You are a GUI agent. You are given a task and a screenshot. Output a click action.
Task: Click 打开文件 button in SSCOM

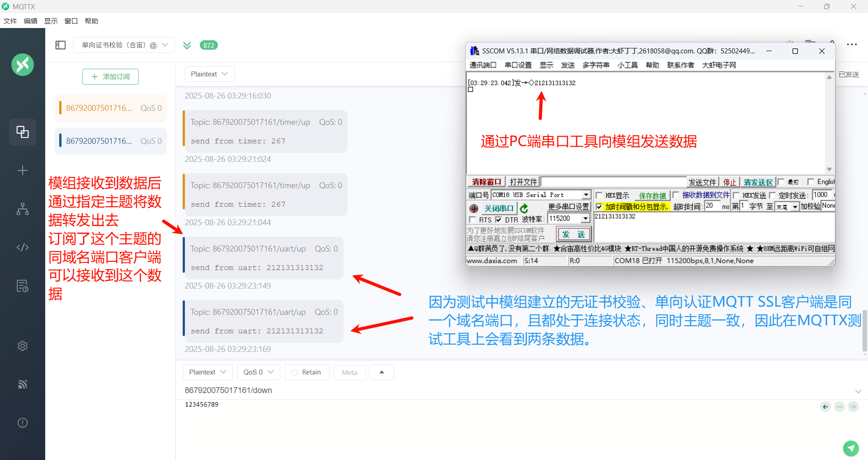(x=523, y=182)
